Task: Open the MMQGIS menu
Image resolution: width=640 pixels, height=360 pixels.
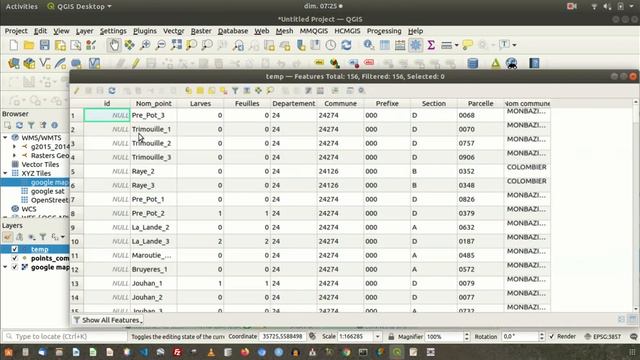Action: [x=313, y=31]
